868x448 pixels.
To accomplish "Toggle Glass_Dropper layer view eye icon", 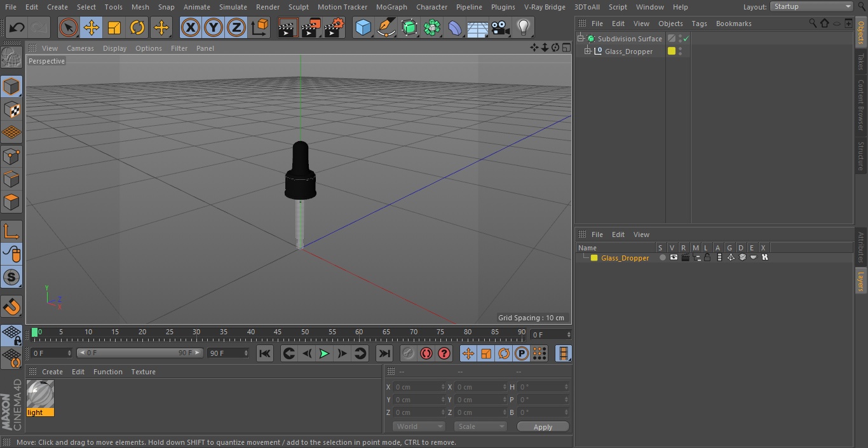I will pyautogui.click(x=674, y=257).
